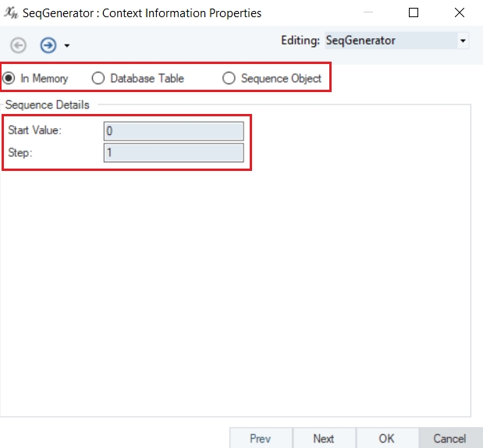
Task: Expand the Editing SeqGenerator combo box
Action: 463,41
